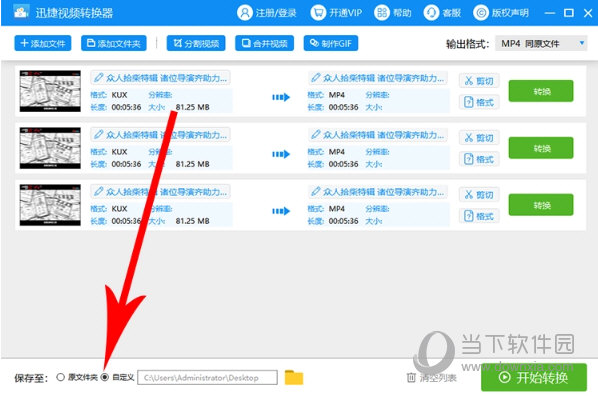Select the first video thumbnail
Viewport: 598px width, 396px height.
pos(50,91)
